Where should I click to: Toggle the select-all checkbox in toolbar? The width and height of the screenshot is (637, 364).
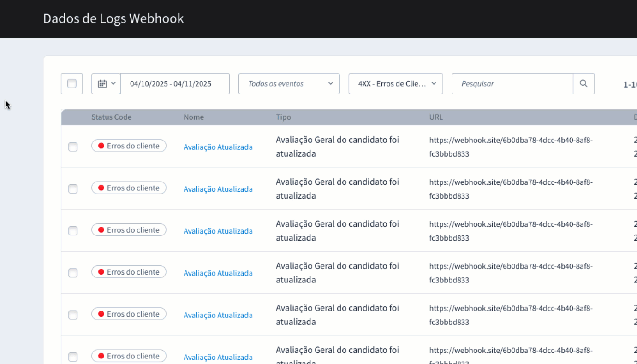tap(72, 84)
